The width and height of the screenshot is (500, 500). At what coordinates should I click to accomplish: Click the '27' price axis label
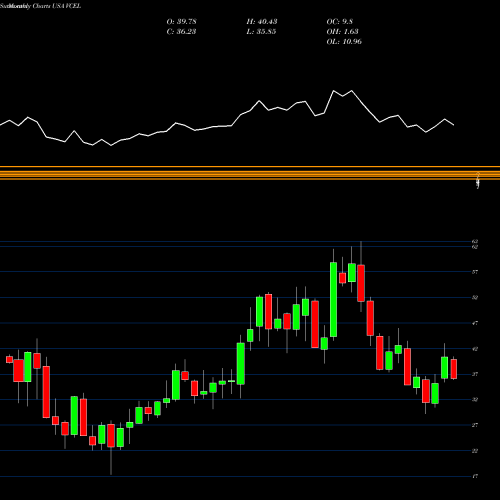tap(475, 425)
